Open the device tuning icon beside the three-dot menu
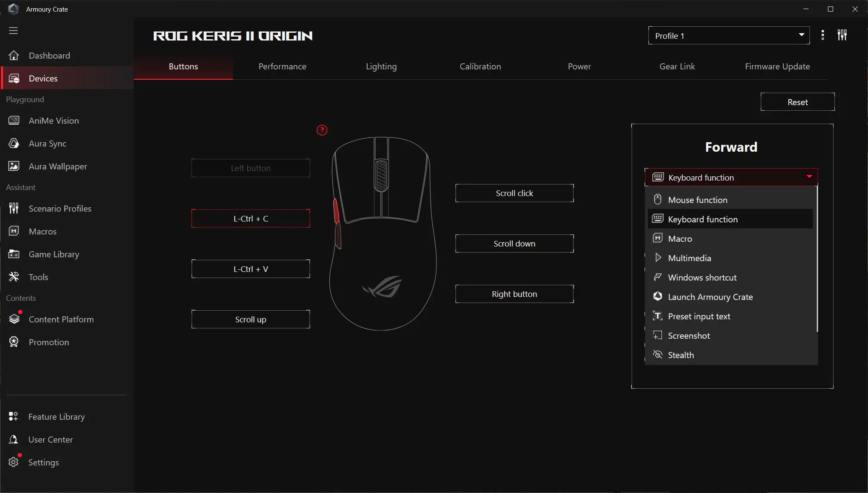Screen dimensions: 868x493 point(842,35)
